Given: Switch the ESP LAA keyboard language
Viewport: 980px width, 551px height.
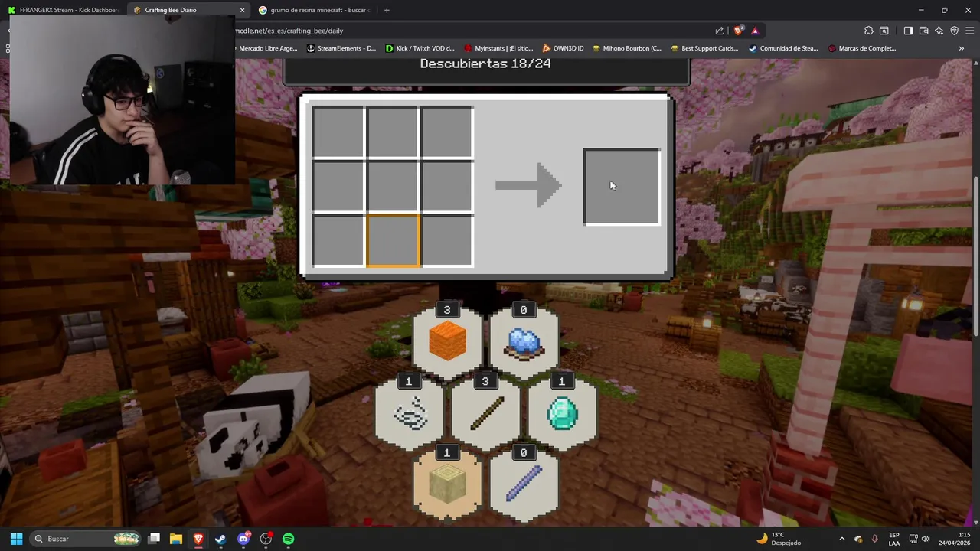Looking at the screenshot, I should point(894,539).
